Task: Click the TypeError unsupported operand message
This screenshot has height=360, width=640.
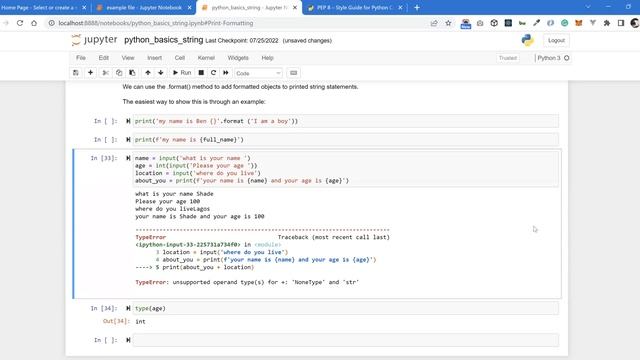Action: coord(247,282)
